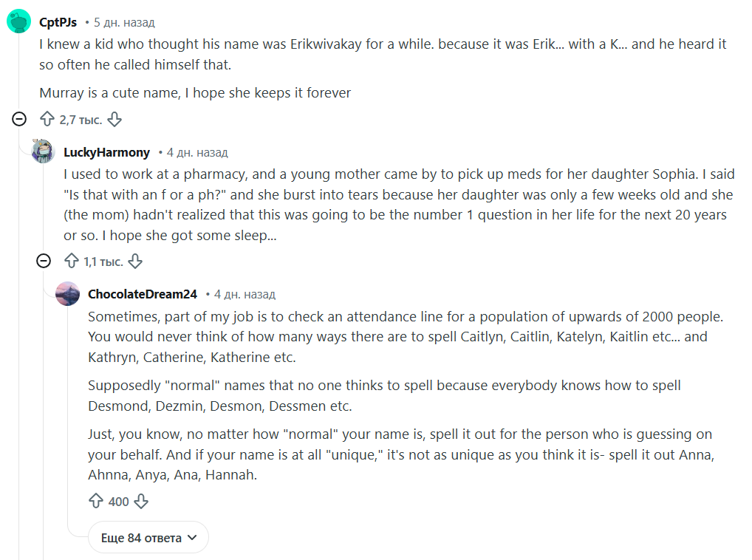Upvote LuckyHarmony's pharmacy comment

click(x=71, y=261)
